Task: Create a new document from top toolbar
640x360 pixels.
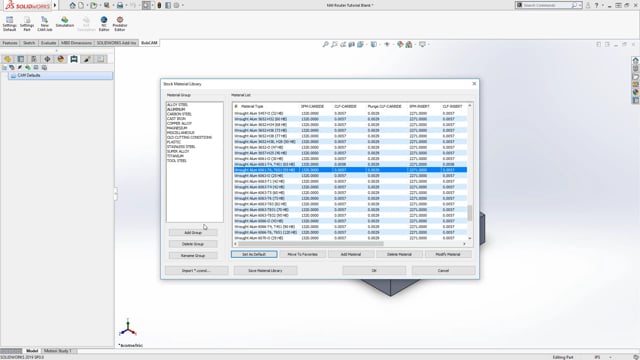Action: (x=81, y=5)
